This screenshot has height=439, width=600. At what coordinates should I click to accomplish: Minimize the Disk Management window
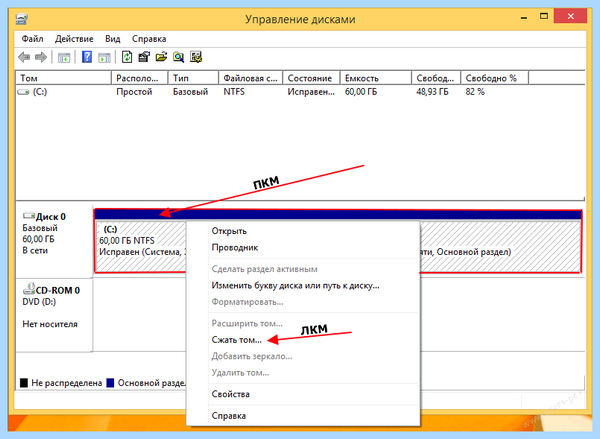click(524, 17)
